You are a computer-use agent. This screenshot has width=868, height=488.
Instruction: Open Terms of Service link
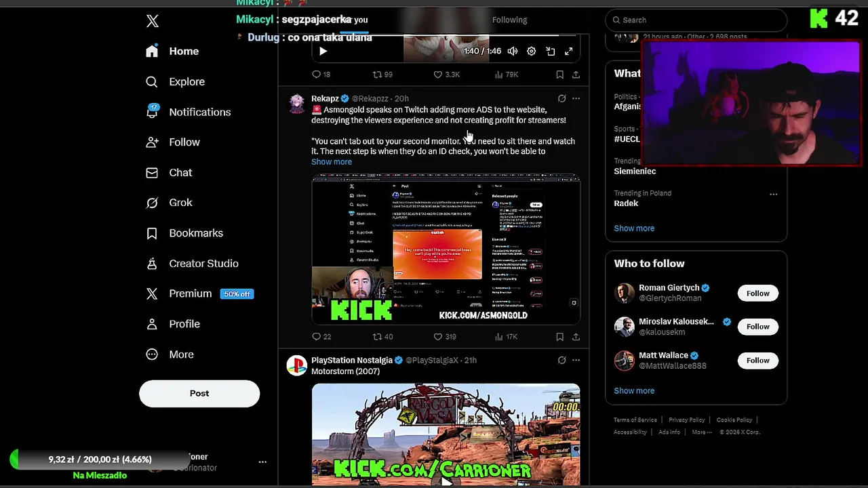point(635,420)
